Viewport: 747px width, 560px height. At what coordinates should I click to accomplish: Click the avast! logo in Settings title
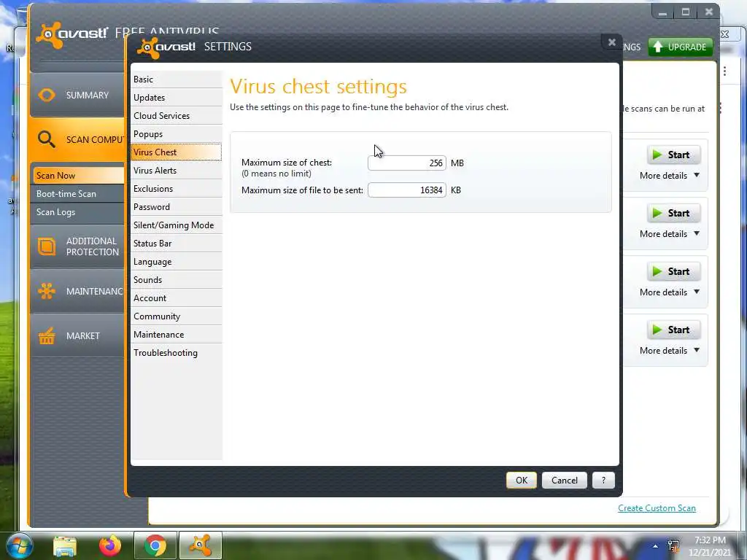(x=166, y=47)
